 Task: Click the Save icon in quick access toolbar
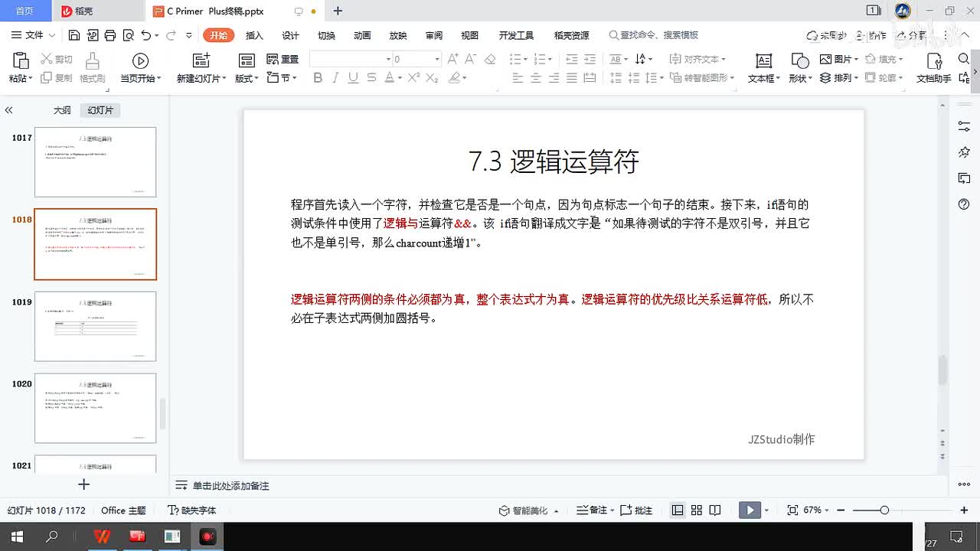pyautogui.click(x=74, y=35)
